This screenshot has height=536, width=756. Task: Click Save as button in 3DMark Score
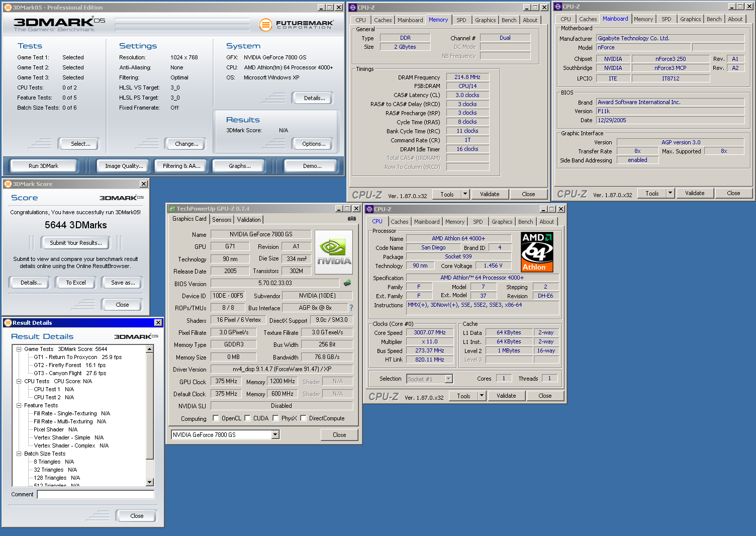pos(123,283)
